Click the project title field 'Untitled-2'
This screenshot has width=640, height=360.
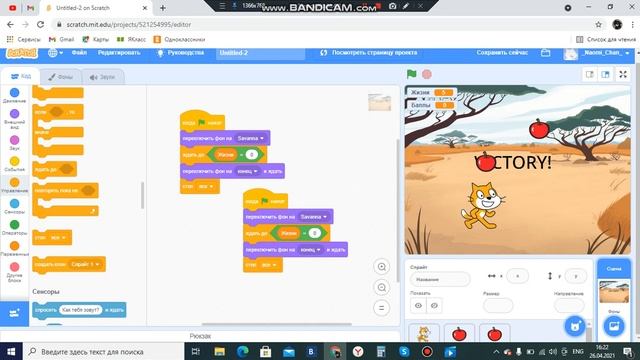coord(260,53)
